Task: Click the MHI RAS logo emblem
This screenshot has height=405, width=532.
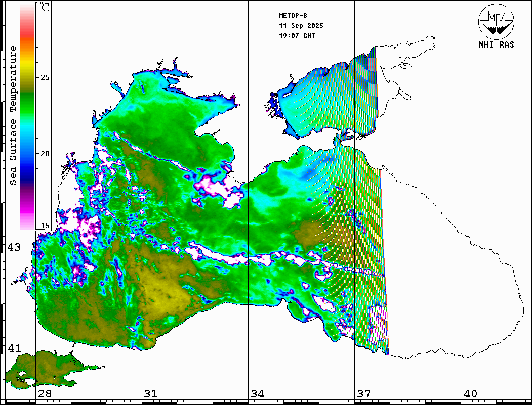Action: coord(496,21)
